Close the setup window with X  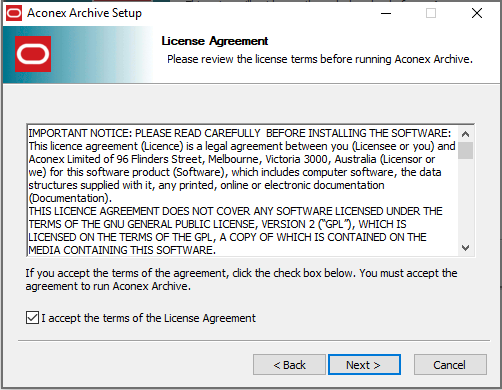pyautogui.click(x=477, y=13)
